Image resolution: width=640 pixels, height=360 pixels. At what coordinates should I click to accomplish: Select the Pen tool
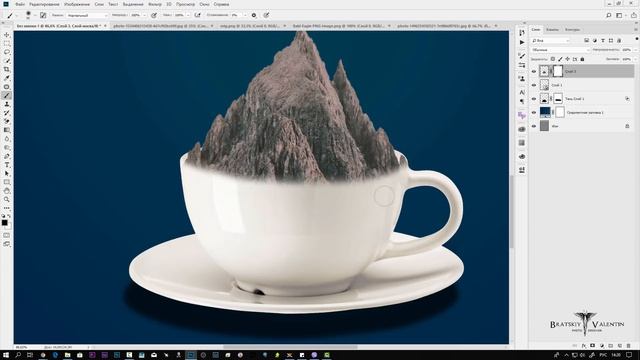pos(7,156)
